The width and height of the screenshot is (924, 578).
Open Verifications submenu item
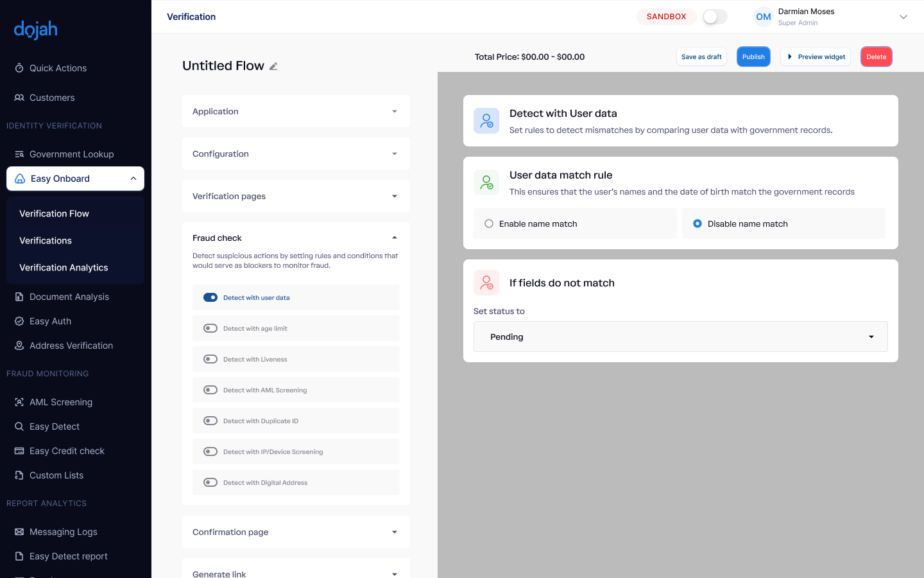46,240
